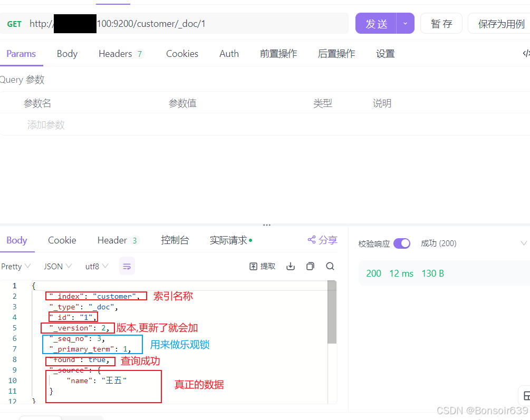
Task: Open the JSON type dropdown
Action: (57, 266)
